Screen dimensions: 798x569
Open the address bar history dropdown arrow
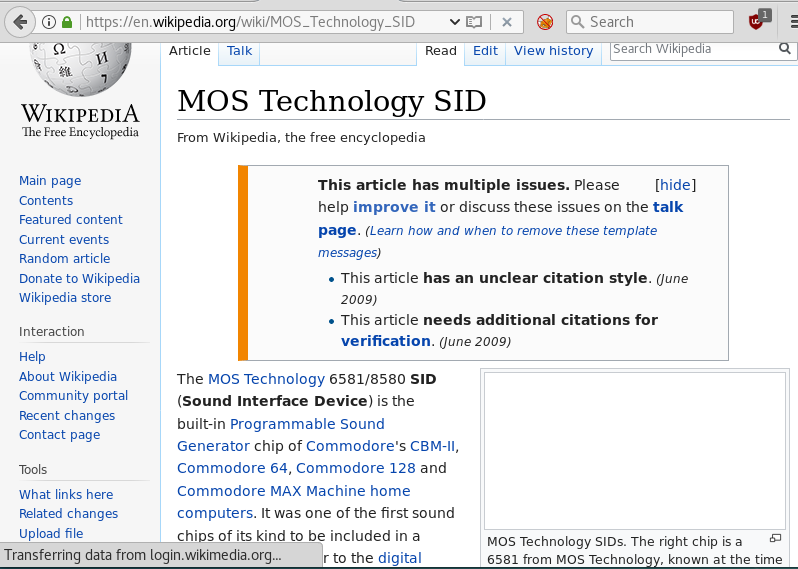[454, 22]
